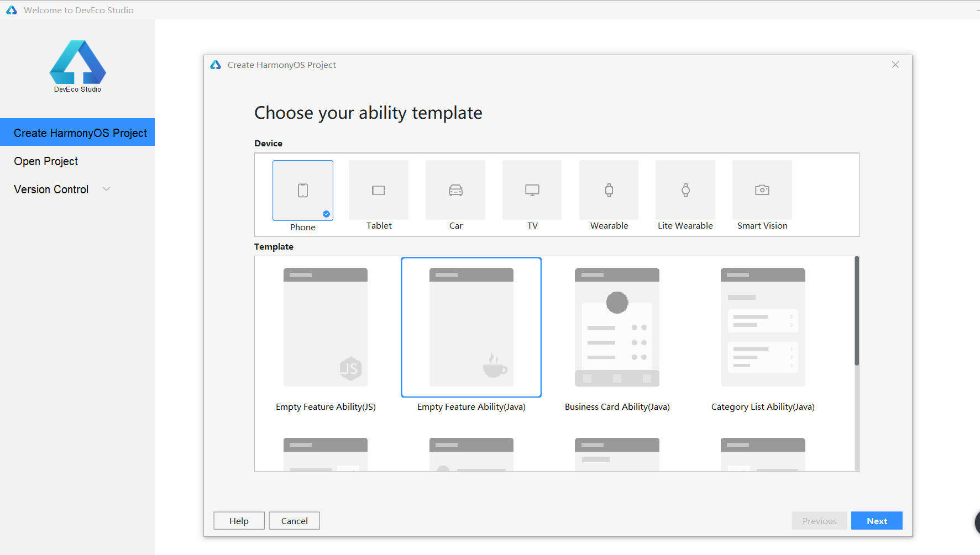Image resolution: width=980 pixels, height=555 pixels.
Task: Select the Smart Vision camera icon
Action: pyautogui.click(x=762, y=190)
